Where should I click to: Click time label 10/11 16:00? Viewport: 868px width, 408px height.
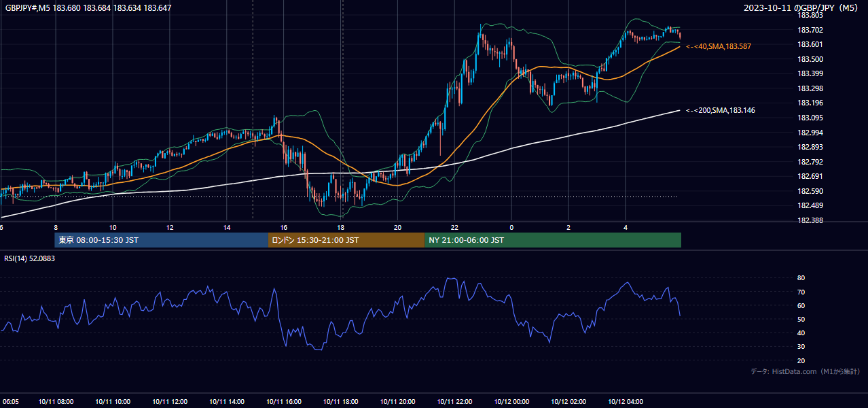click(284, 402)
